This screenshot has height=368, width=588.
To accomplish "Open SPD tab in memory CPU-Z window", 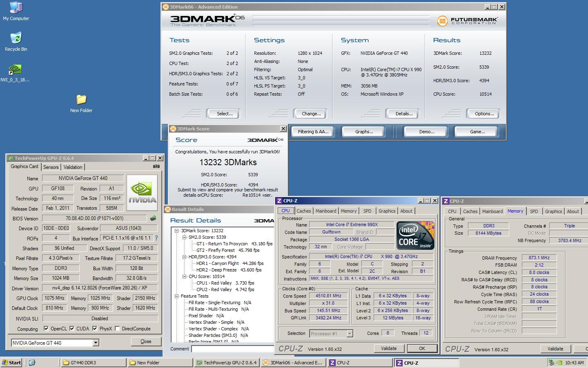I will coord(534,211).
